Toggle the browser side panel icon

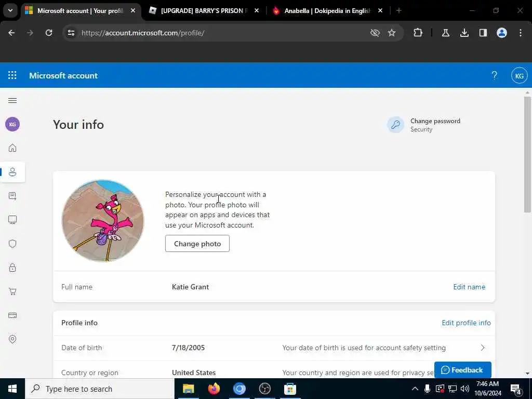(x=483, y=33)
